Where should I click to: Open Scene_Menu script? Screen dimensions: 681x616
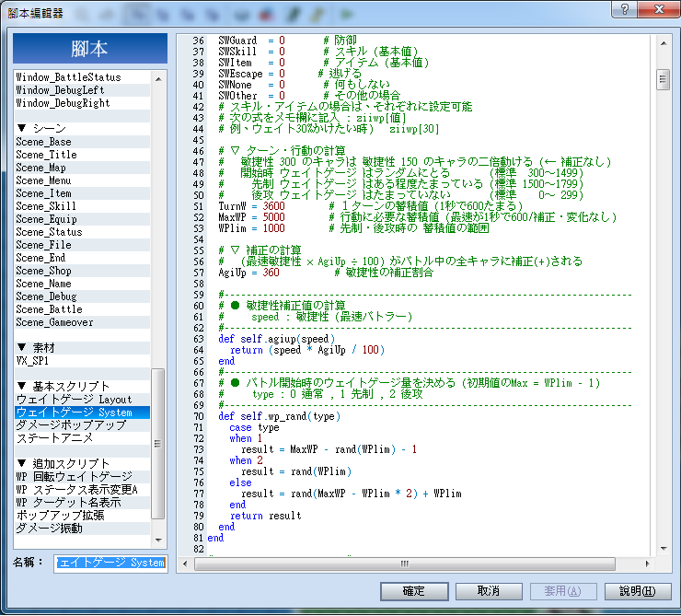click(x=82, y=180)
